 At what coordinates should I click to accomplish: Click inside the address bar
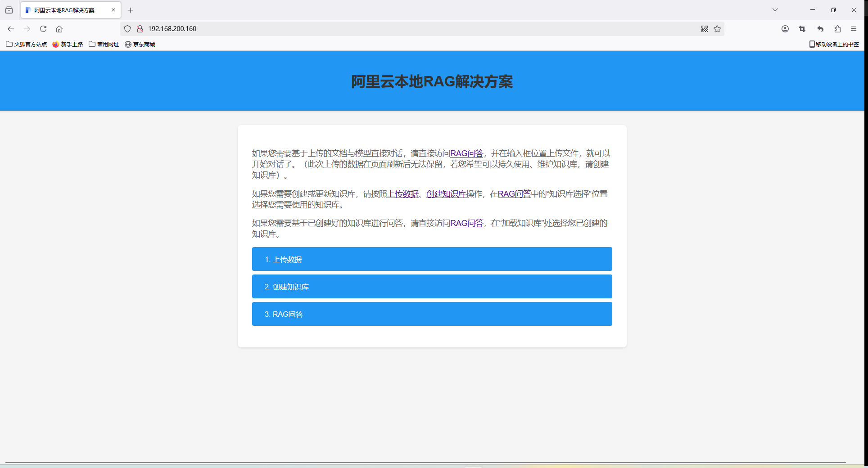tap(315, 28)
